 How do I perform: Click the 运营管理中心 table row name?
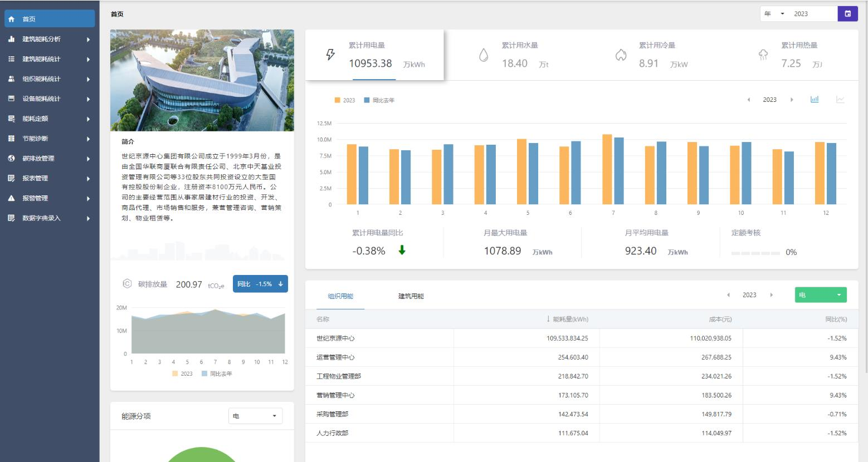tap(335, 357)
